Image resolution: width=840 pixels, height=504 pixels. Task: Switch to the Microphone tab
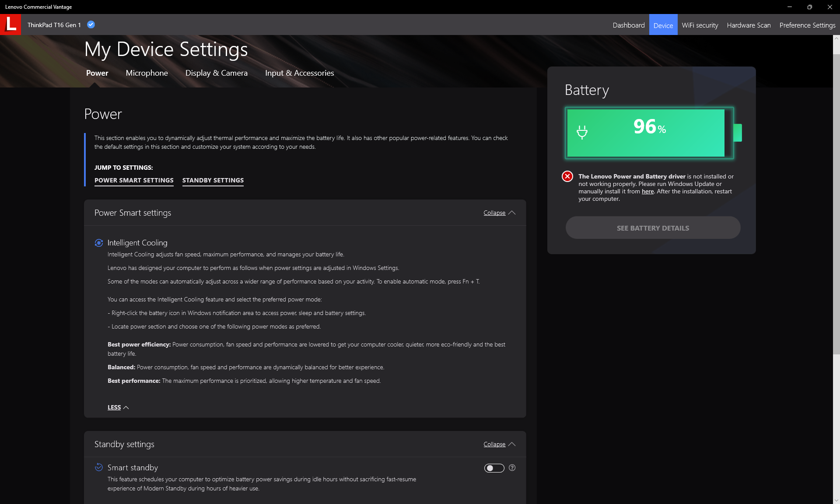[x=147, y=73]
